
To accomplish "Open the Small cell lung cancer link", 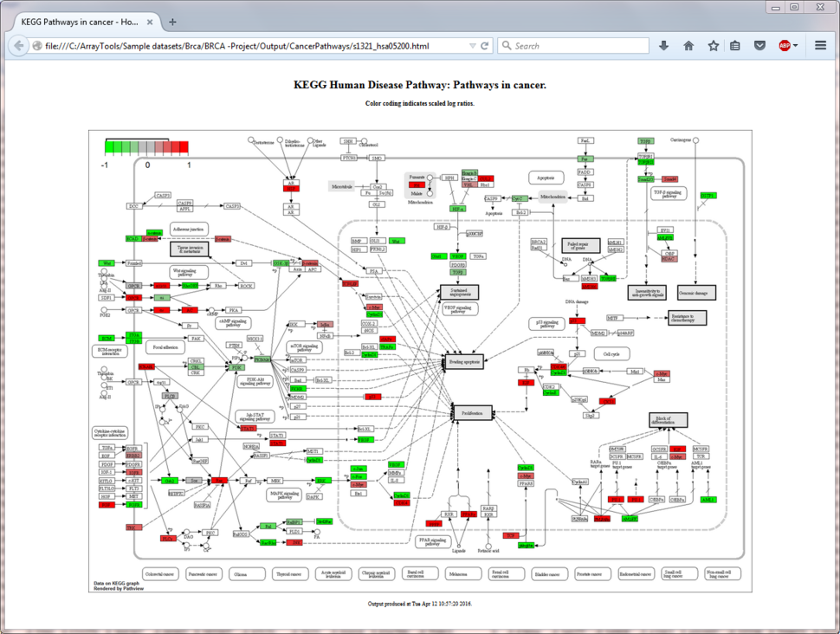I will point(679,573).
